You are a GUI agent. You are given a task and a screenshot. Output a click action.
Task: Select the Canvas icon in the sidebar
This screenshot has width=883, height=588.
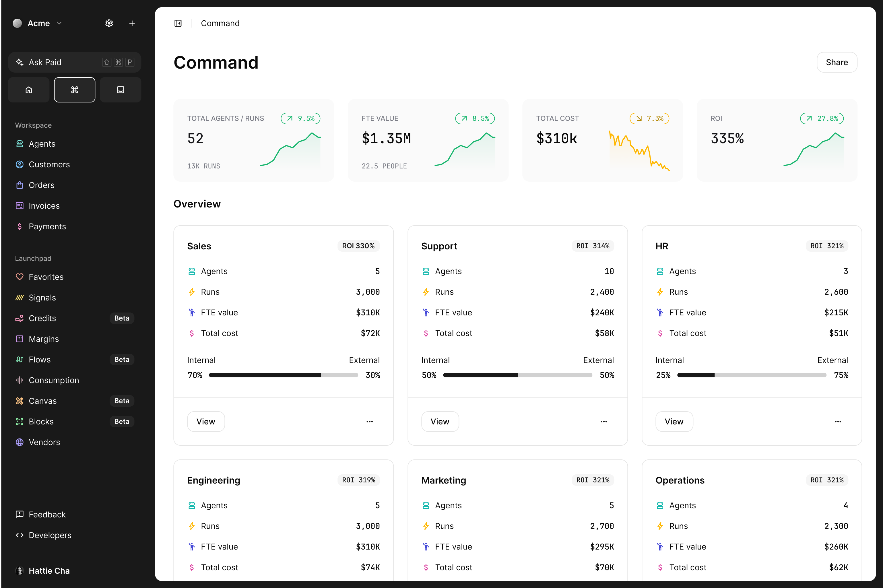click(x=20, y=401)
